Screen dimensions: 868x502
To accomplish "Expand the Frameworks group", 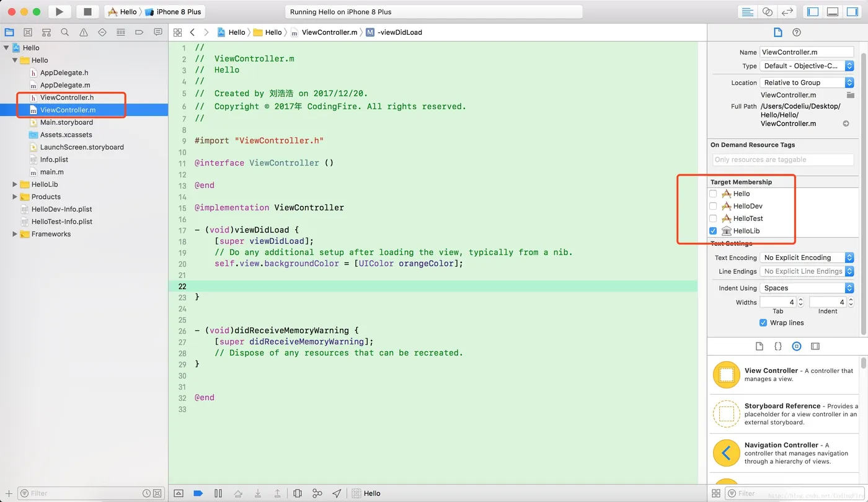I will pyautogui.click(x=15, y=234).
